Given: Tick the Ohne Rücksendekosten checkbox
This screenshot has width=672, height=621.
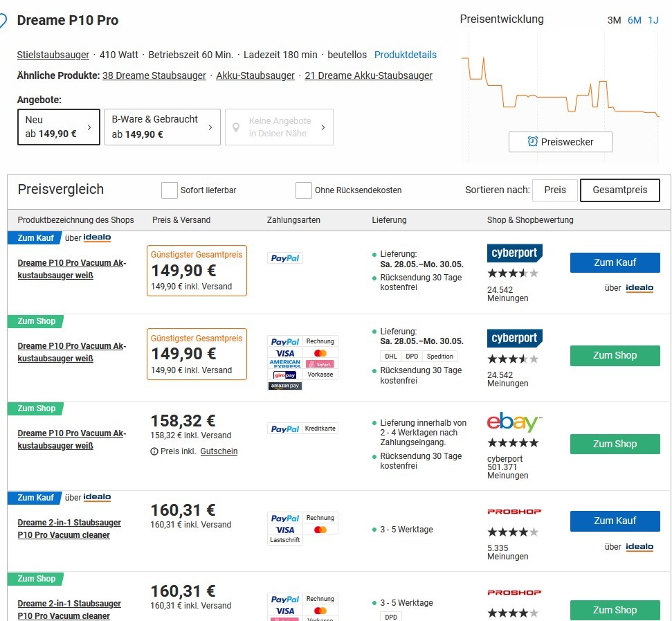Looking at the screenshot, I should pos(303,190).
